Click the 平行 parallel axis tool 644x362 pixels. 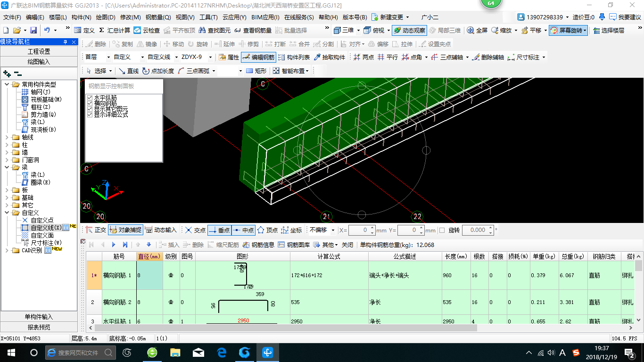click(x=388, y=58)
